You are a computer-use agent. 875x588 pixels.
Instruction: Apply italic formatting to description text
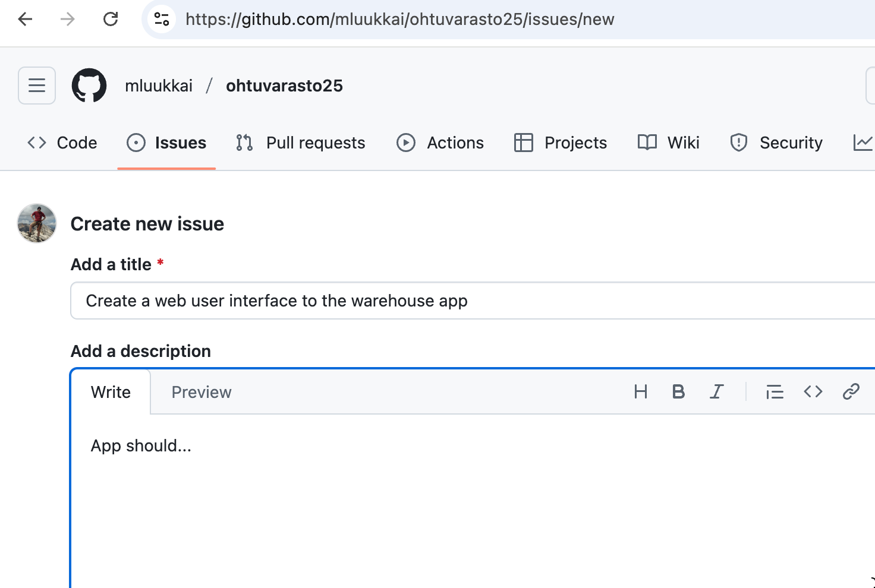tap(717, 392)
